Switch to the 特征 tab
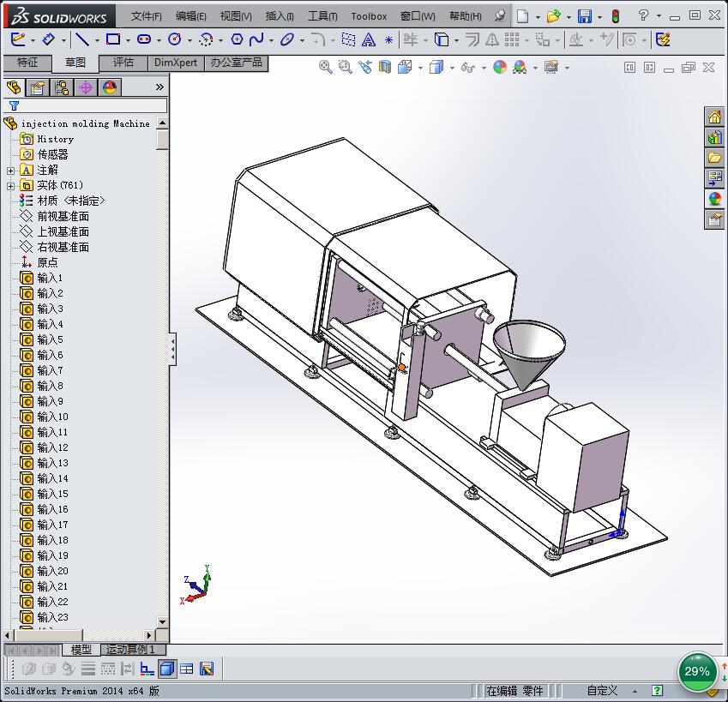Image resolution: width=728 pixels, height=702 pixels. click(27, 63)
